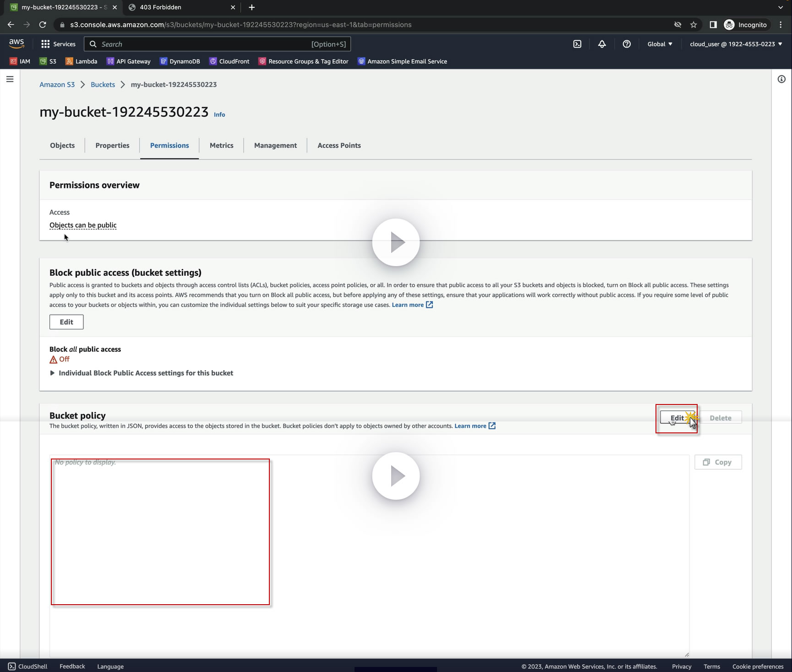Open CloudShell from the footer

pyautogui.click(x=27, y=667)
